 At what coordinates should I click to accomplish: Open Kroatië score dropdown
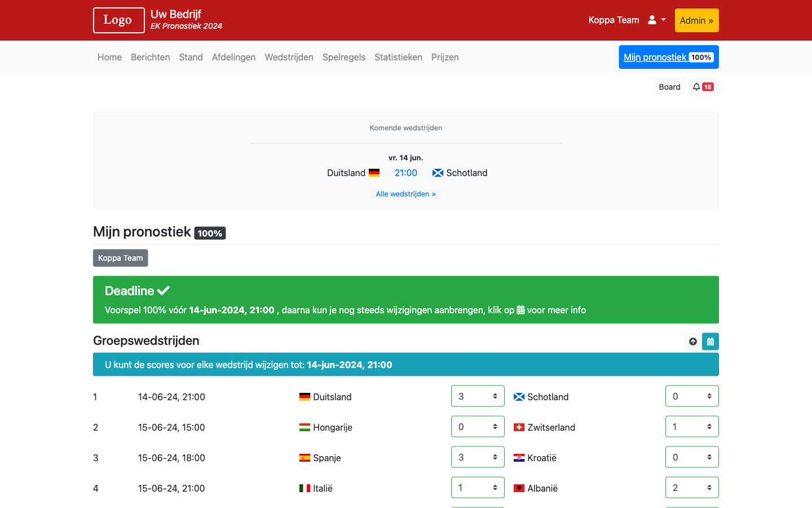click(692, 457)
